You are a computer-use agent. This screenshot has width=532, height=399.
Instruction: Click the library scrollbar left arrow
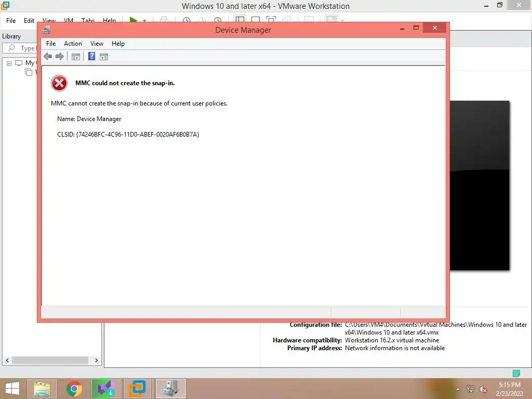(x=7, y=361)
